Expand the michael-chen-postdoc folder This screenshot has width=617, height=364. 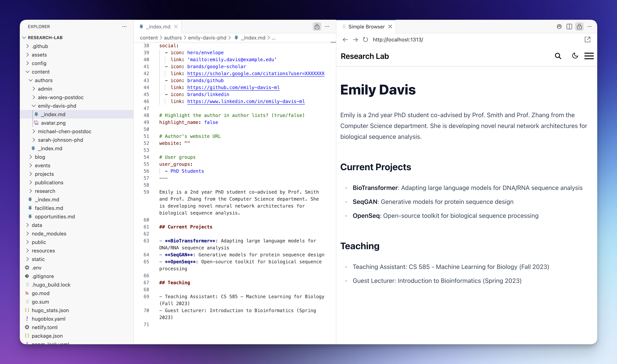(65, 131)
